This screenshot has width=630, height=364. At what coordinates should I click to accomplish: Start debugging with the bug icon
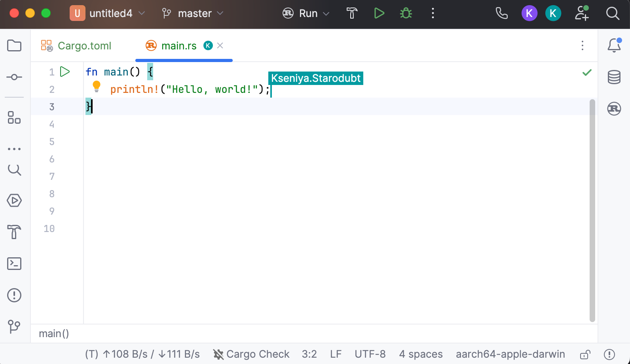tap(406, 13)
